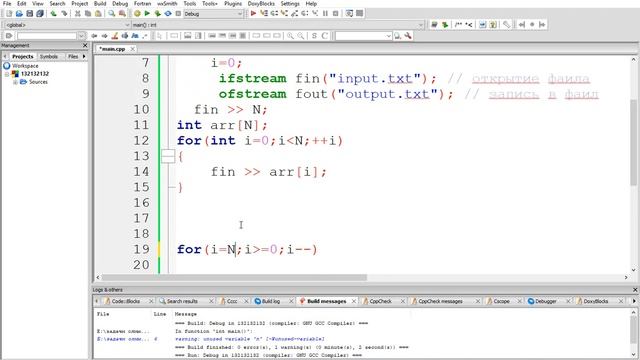The image size is (640, 360).
Task: Click the Cut scissors icon
Action: (x=78, y=13)
